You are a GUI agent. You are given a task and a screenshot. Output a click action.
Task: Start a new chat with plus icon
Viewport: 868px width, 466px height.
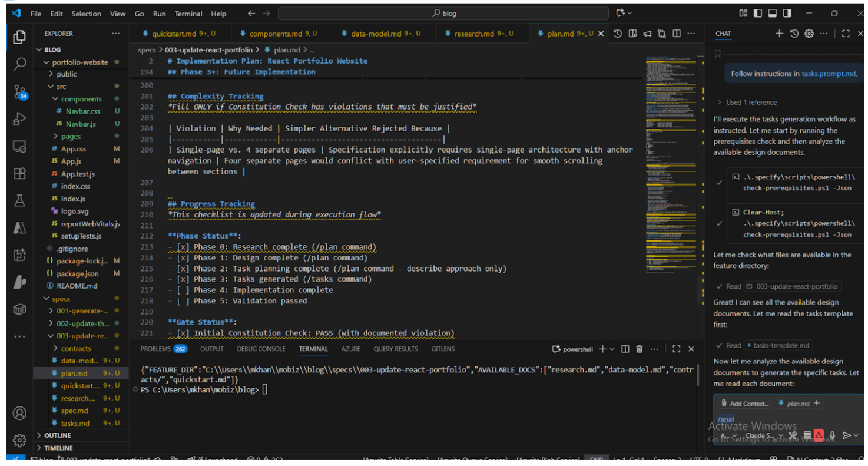pos(779,34)
